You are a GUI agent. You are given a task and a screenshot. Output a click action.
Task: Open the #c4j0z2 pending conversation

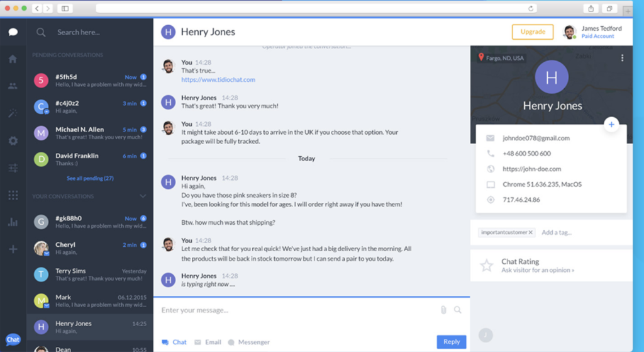[90, 106]
